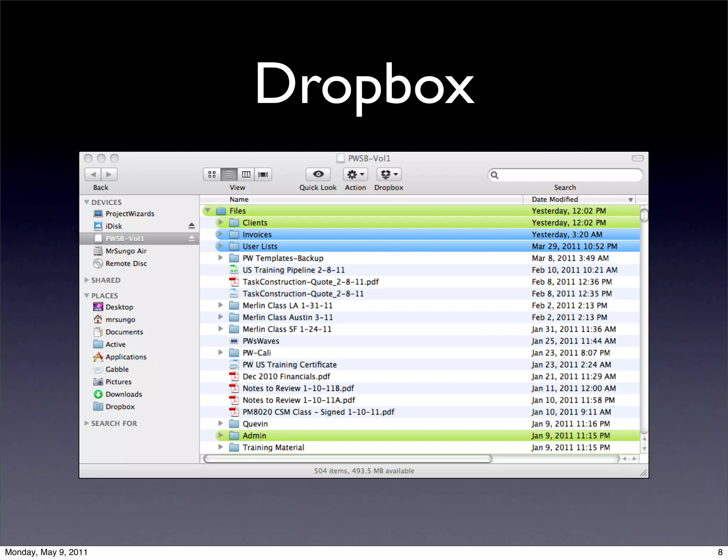Expand the Merlin Class SF 1-24-11 folder
The width and height of the screenshot is (728, 560).
(x=220, y=329)
